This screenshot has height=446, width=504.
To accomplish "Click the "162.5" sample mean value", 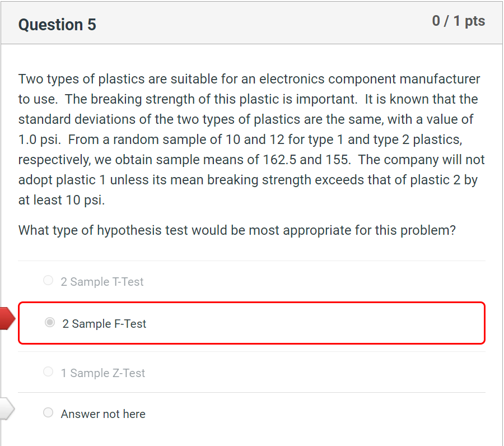I will coord(279,160).
